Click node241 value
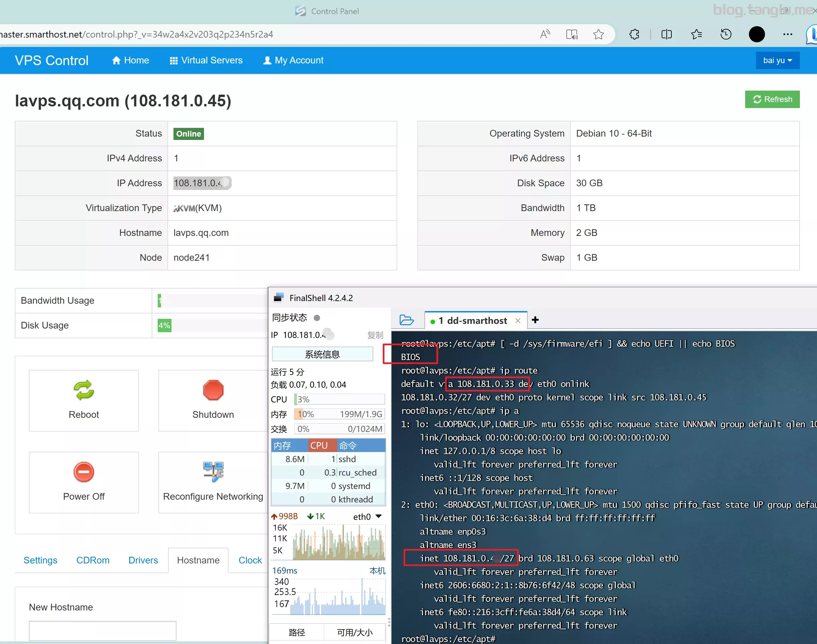 192,257
